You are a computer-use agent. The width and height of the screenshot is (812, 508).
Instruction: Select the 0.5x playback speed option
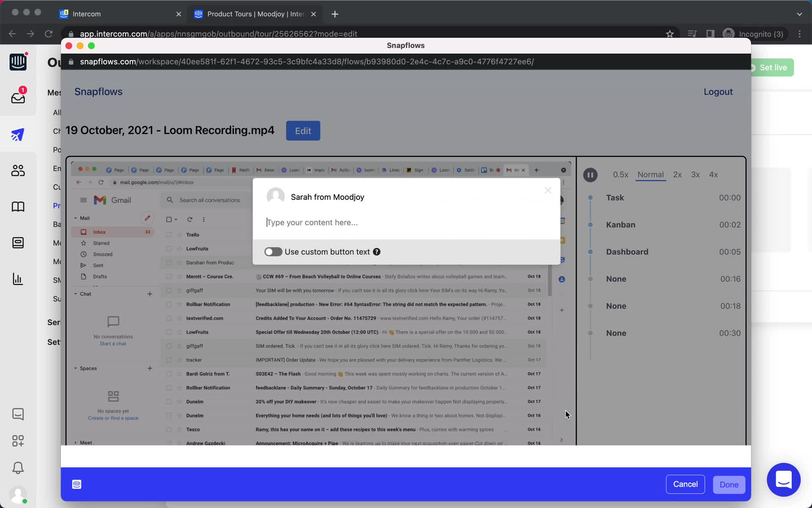[x=621, y=174]
